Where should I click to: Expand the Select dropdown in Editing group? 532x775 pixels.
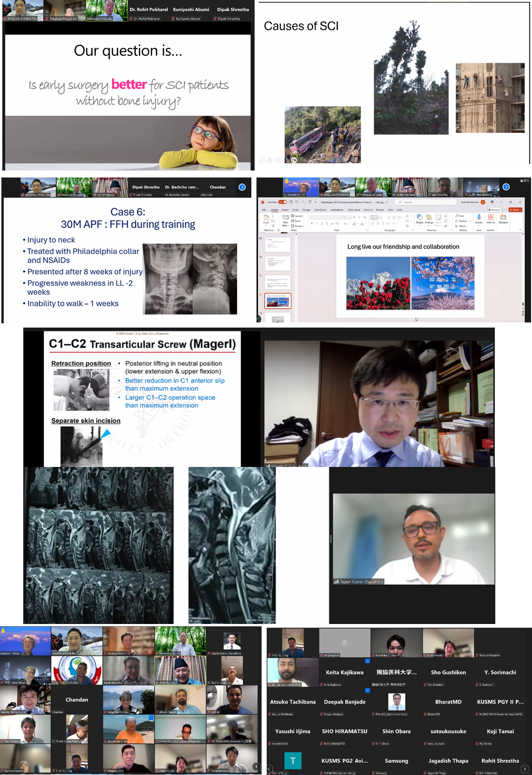[461, 226]
